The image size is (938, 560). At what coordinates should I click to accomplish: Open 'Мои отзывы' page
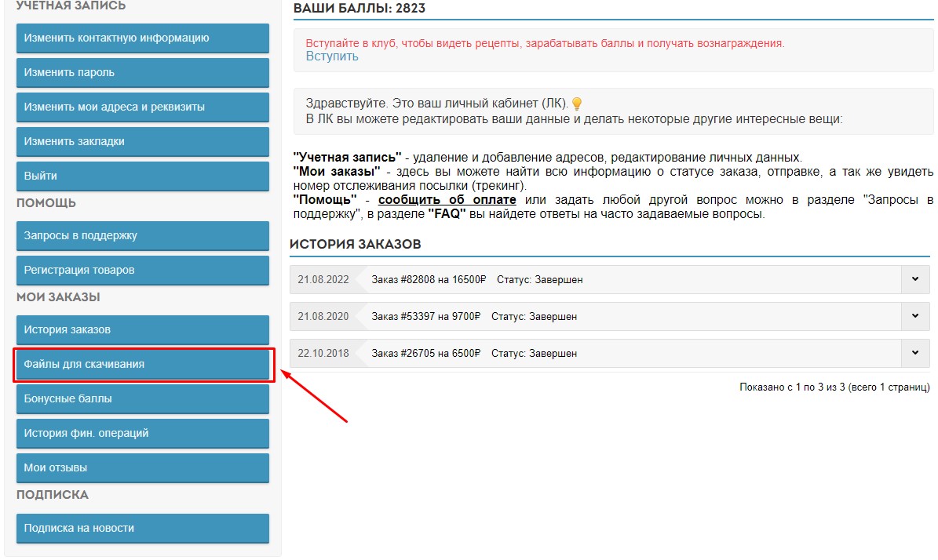143,467
